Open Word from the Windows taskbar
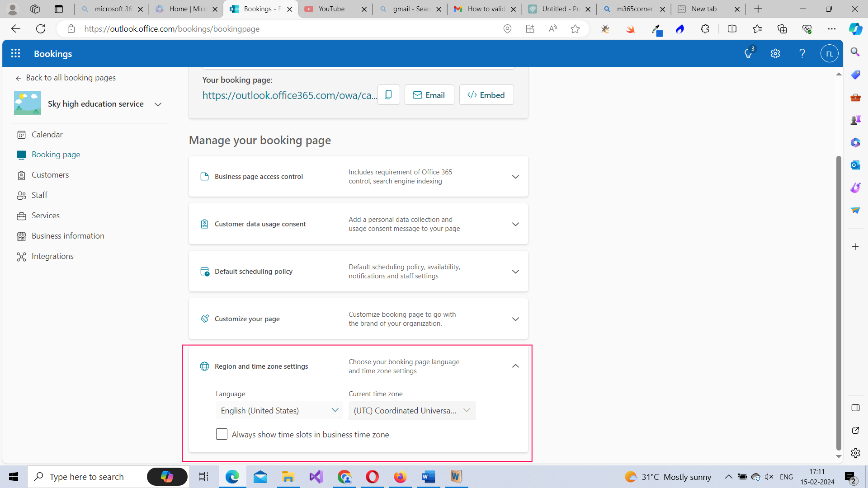This screenshot has width=868, height=488. point(428,477)
